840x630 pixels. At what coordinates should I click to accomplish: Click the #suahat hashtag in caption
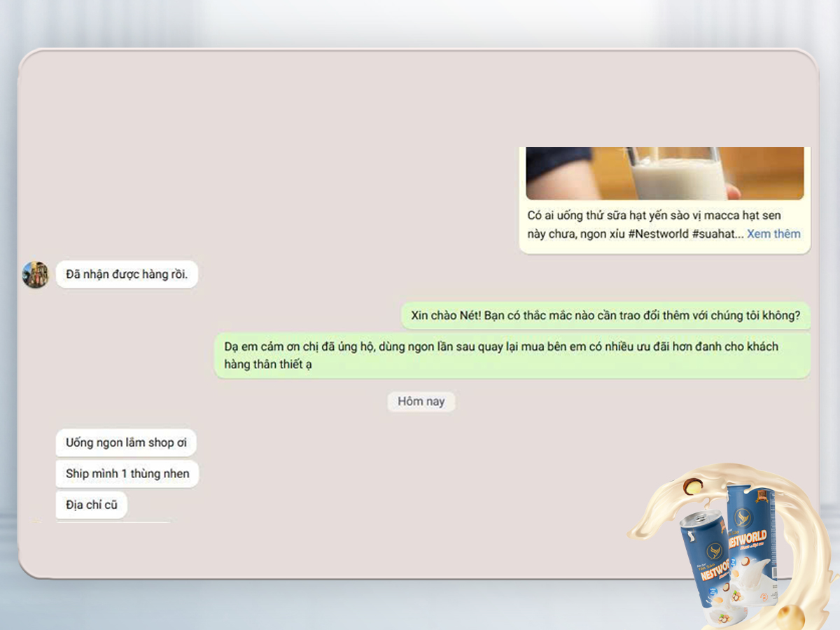(x=717, y=234)
